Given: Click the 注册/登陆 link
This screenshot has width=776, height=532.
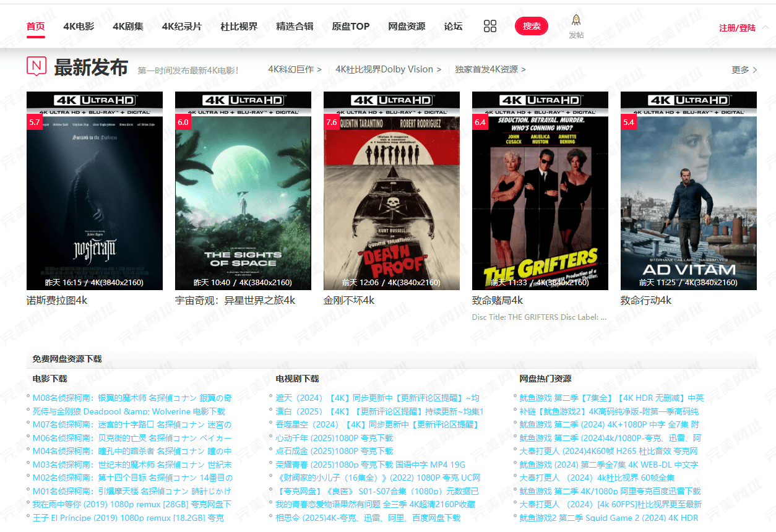Looking at the screenshot, I should tap(737, 28).
